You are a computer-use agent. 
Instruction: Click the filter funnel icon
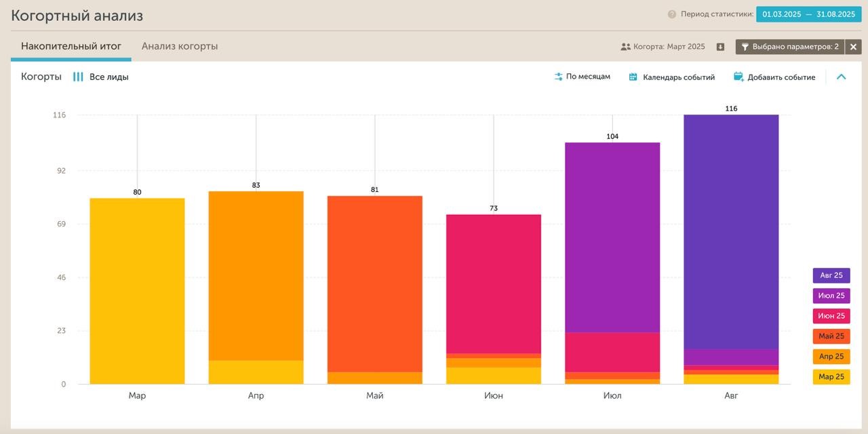(x=745, y=47)
